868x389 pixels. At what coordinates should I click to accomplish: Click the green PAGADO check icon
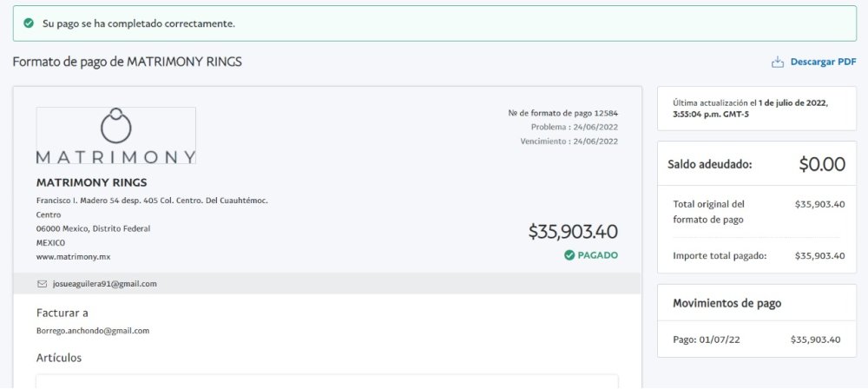pyautogui.click(x=569, y=255)
